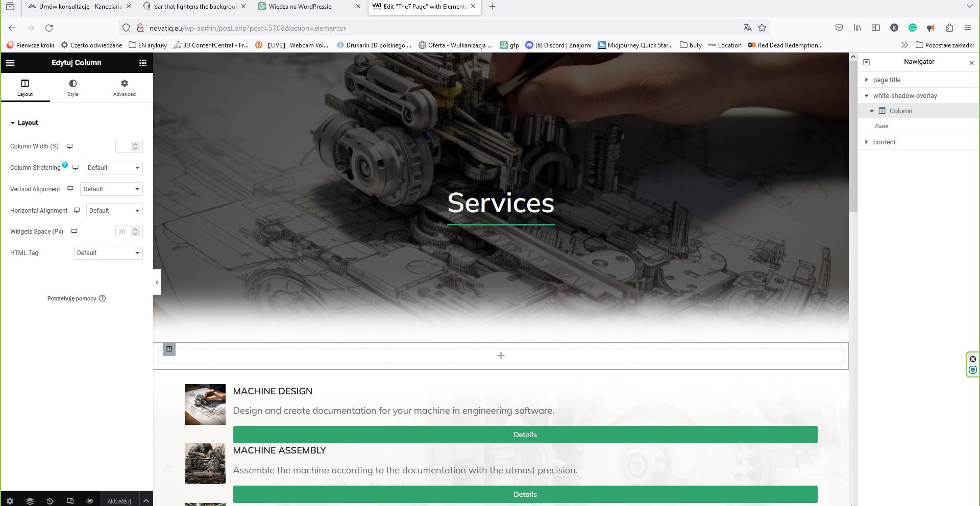The width and height of the screenshot is (980, 506).
Task: Click the Vertical Alignment responsive device icon
Action: [x=70, y=189]
